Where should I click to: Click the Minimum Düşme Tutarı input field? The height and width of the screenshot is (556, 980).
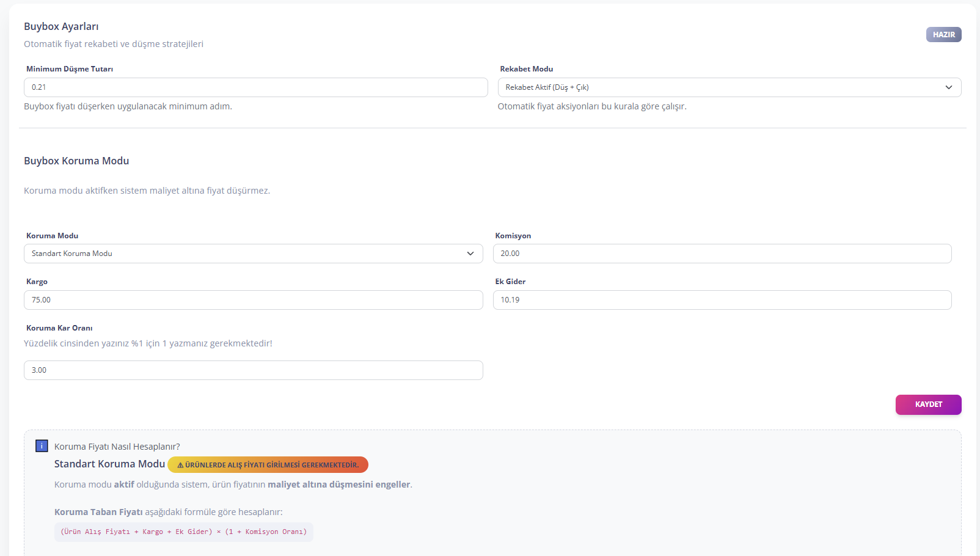(256, 87)
